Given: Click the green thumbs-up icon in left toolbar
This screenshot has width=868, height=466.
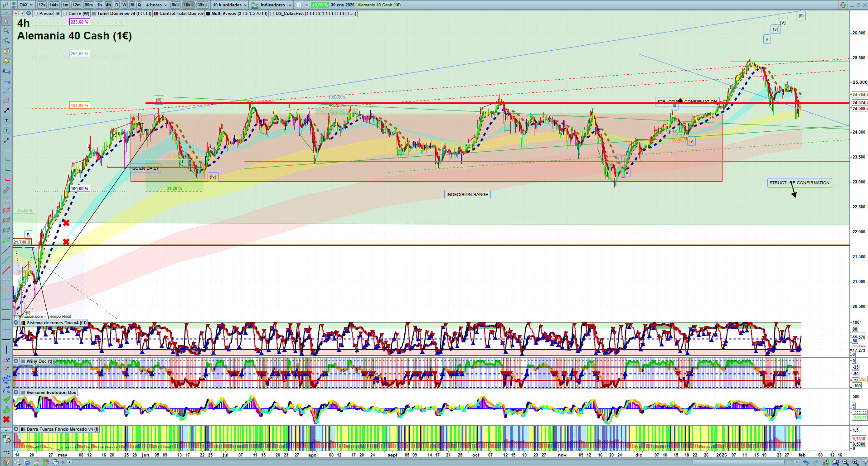Looking at the screenshot, I should click(6, 410).
